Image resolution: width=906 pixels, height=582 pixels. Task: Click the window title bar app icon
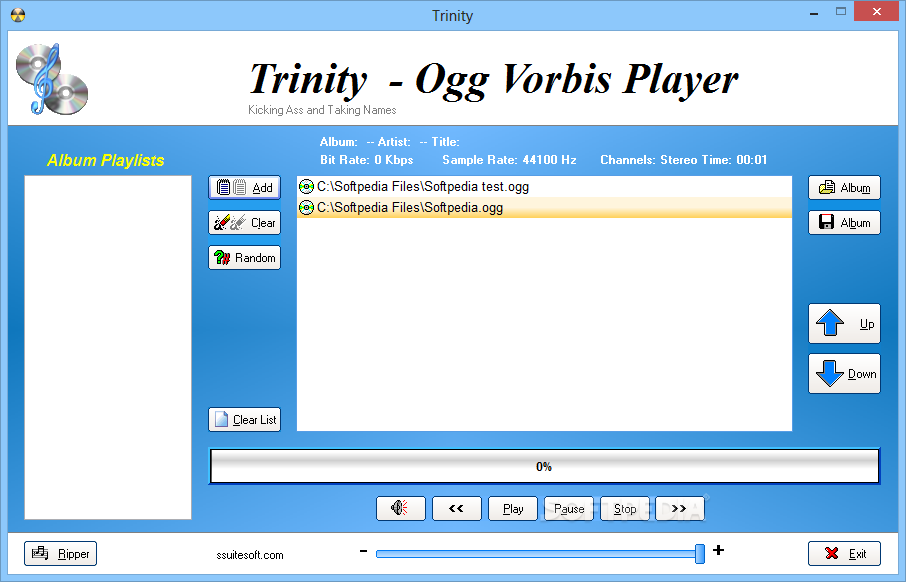click(18, 15)
